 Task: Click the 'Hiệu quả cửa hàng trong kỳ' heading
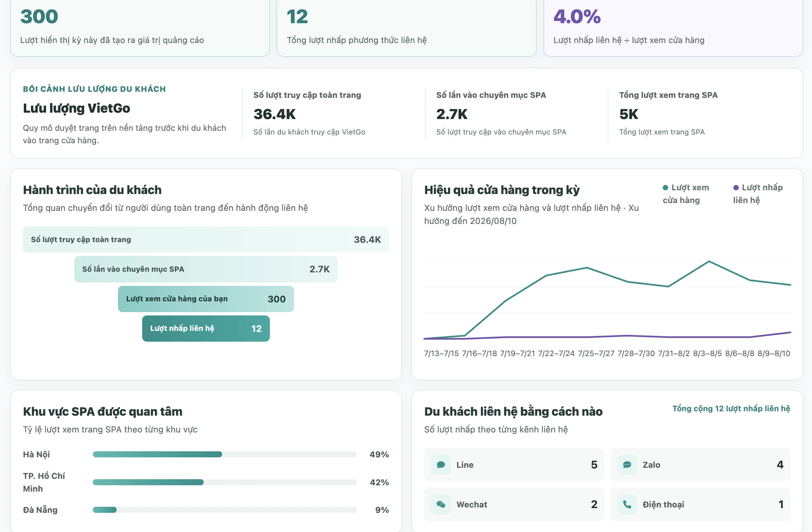tap(502, 190)
